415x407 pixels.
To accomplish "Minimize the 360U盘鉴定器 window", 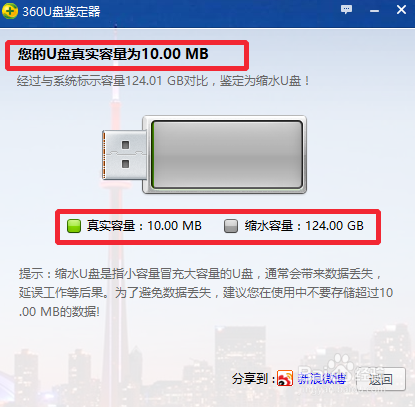I will coord(374,11).
